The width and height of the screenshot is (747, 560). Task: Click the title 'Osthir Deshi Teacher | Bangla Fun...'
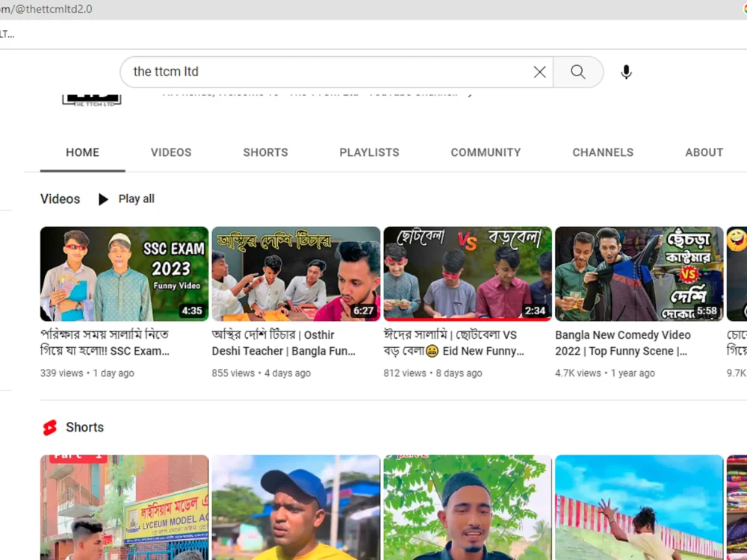click(283, 343)
